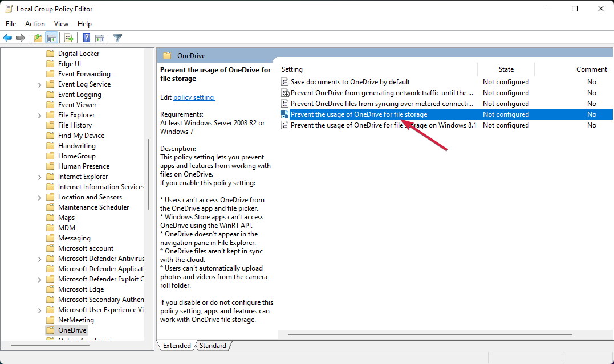Click icon of the Windows 8.1 policy row
The height and width of the screenshot is (364, 614).
click(285, 125)
